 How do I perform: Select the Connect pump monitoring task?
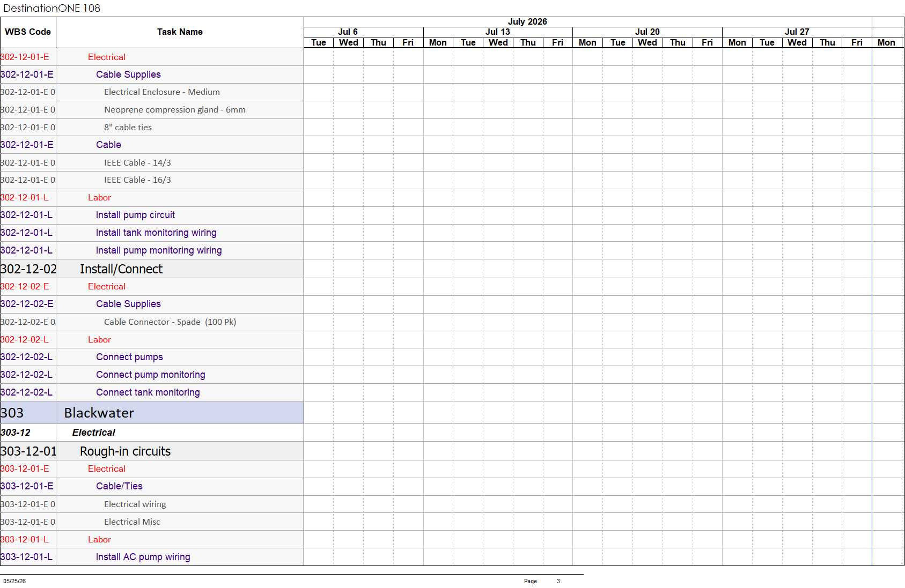click(150, 375)
